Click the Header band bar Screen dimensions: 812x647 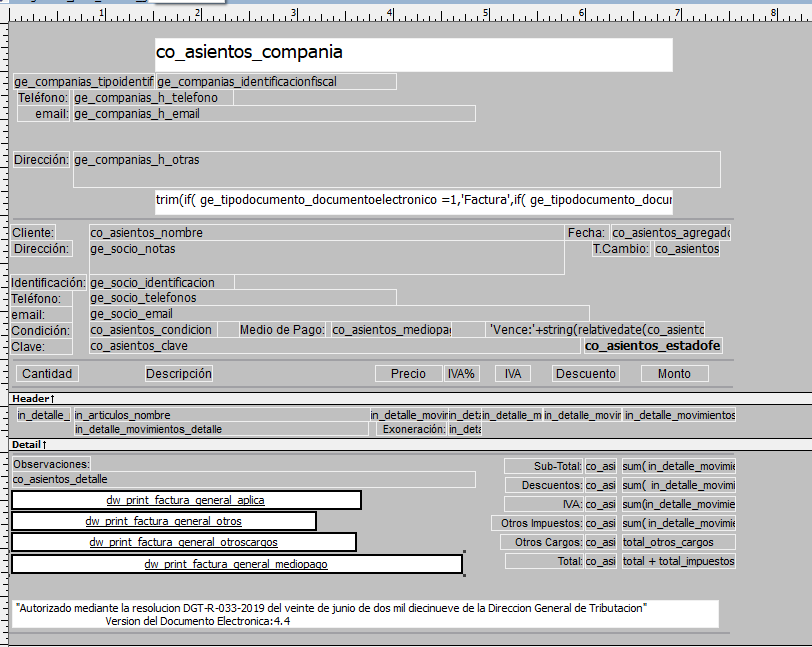(x=410, y=398)
